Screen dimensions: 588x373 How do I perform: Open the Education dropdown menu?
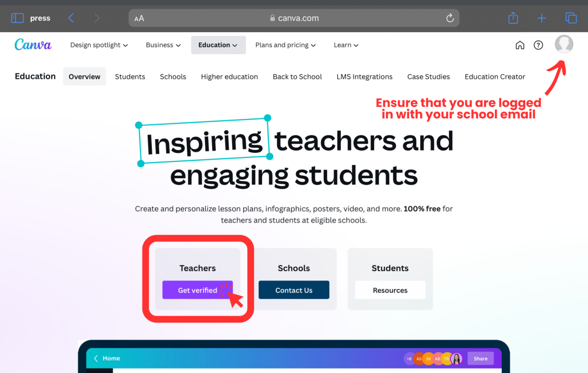tap(218, 45)
